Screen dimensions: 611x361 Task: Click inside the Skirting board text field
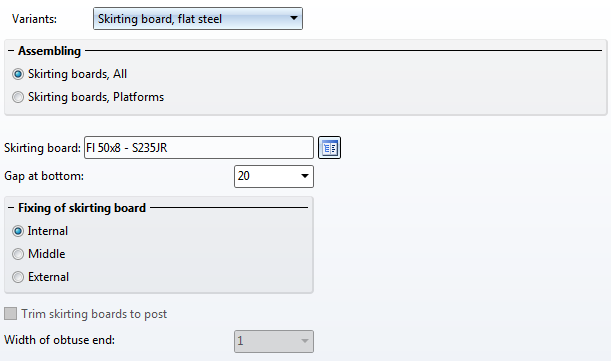199,148
